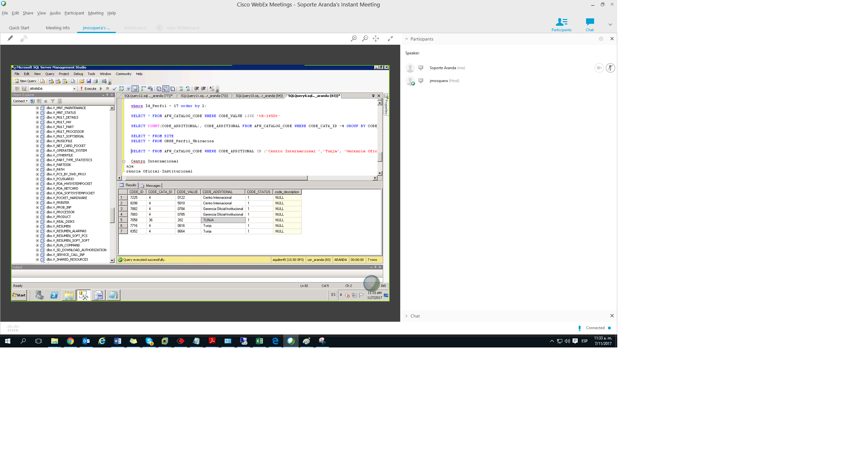Click the remote Start button
868x471 pixels.
coord(19,295)
